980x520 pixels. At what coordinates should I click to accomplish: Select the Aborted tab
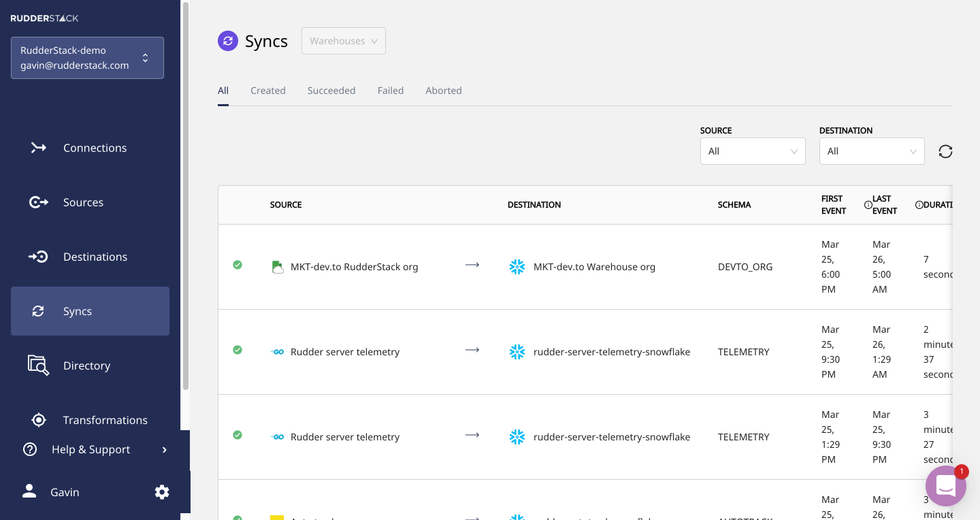[444, 91]
